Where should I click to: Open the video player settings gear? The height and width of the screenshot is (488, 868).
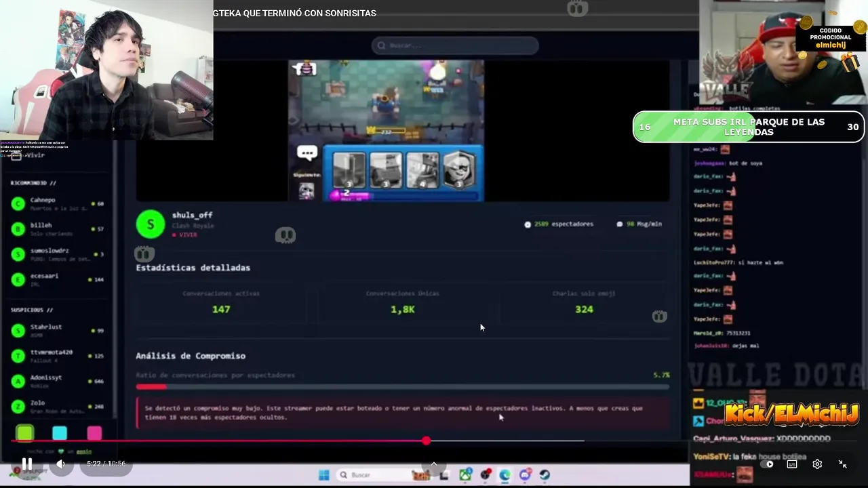tap(817, 464)
